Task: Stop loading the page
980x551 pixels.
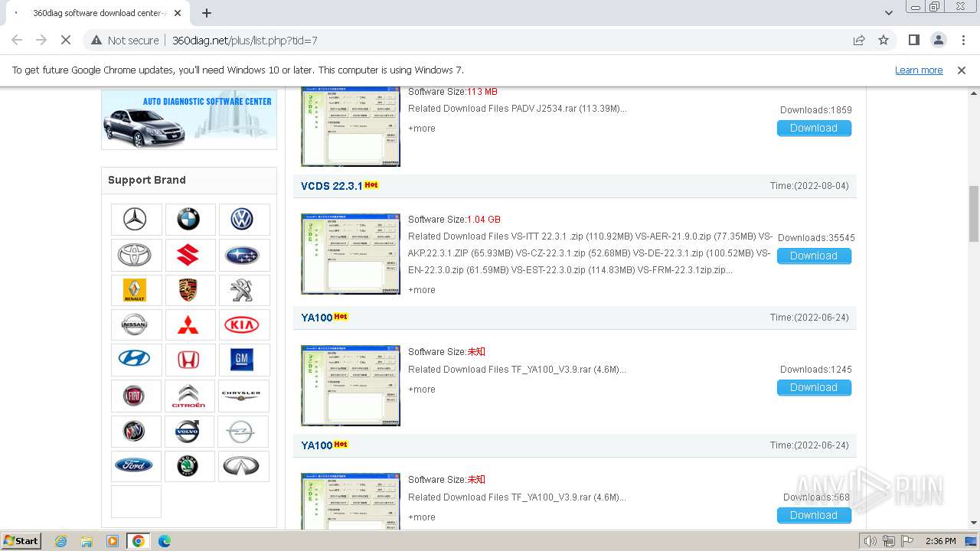Action: 66,40
